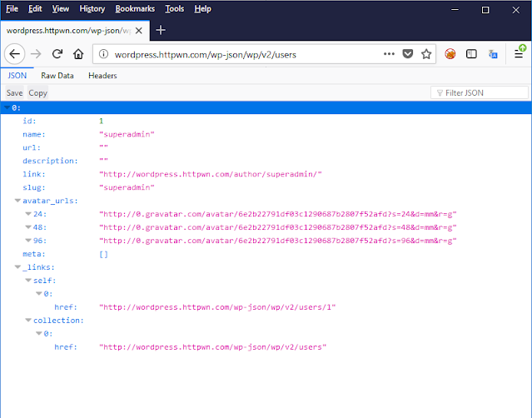
Task: Click the collection users href value
Action: (x=213, y=347)
